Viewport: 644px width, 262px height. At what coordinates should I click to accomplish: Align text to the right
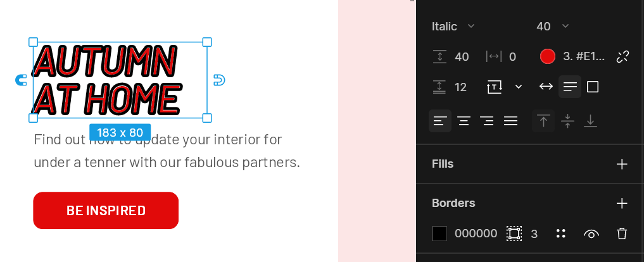tap(487, 121)
